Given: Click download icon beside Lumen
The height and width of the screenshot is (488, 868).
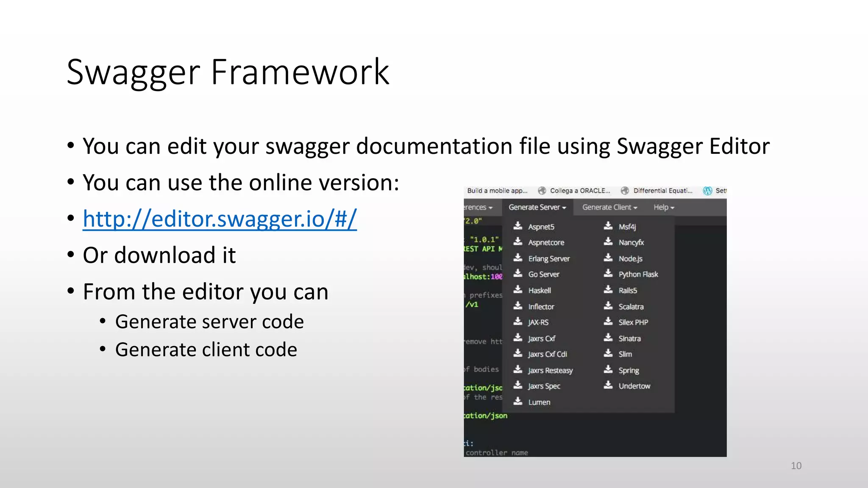Looking at the screenshot, I should click(518, 401).
